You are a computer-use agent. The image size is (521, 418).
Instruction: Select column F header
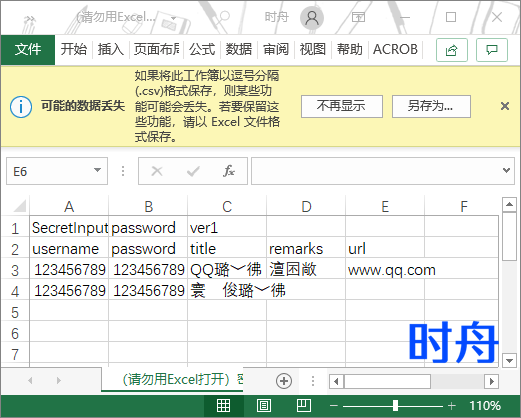pyautogui.click(x=463, y=207)
